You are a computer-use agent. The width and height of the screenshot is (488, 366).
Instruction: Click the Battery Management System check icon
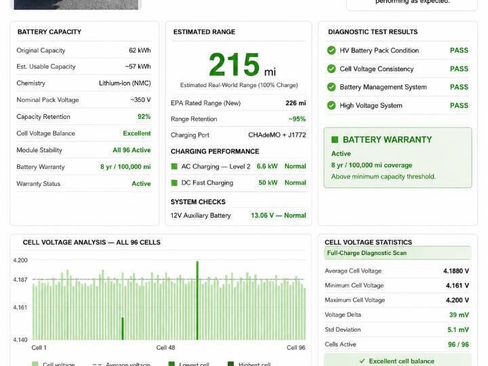pos(331,87)
